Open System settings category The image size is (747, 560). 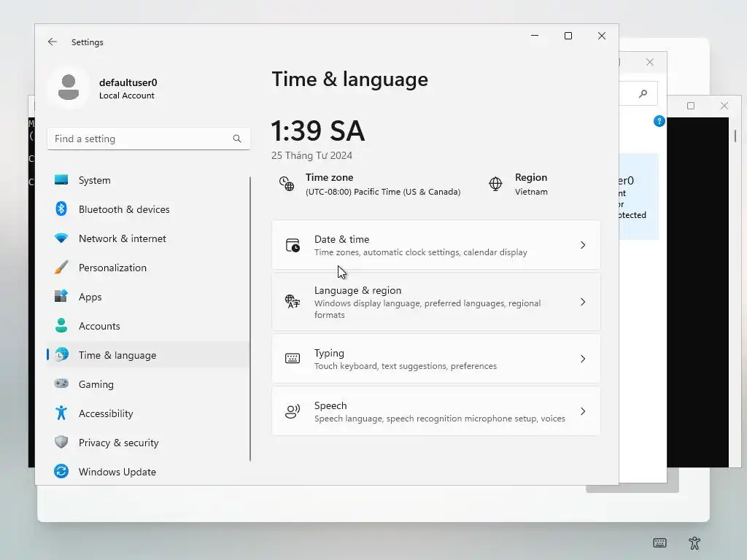pyautogui.click(x=148, y=180)
